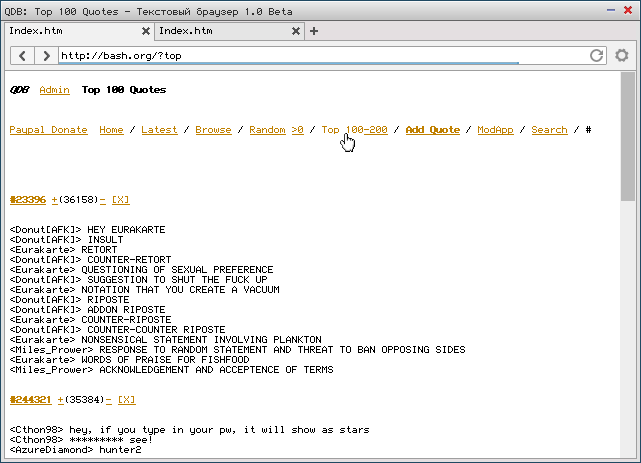Select the first Index.htm tab
Image resolution: width=641 pixels, height=463 pixels.
[x=70, y=31]
